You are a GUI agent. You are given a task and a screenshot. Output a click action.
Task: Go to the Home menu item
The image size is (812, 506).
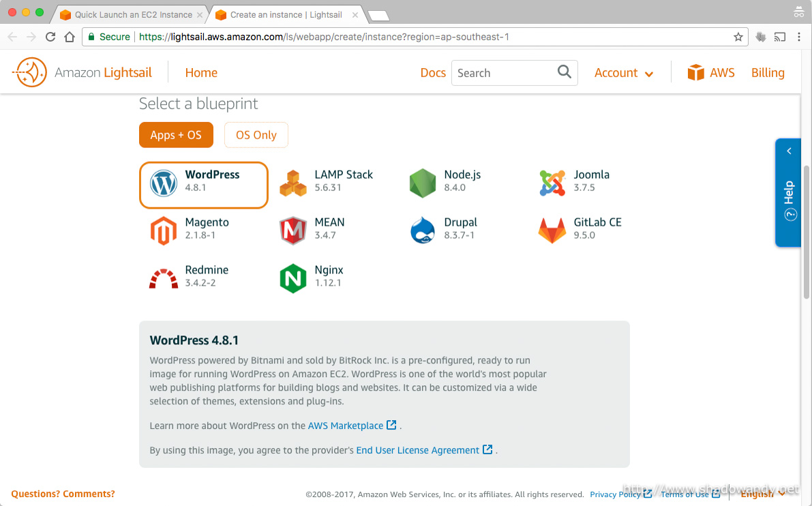201,73
